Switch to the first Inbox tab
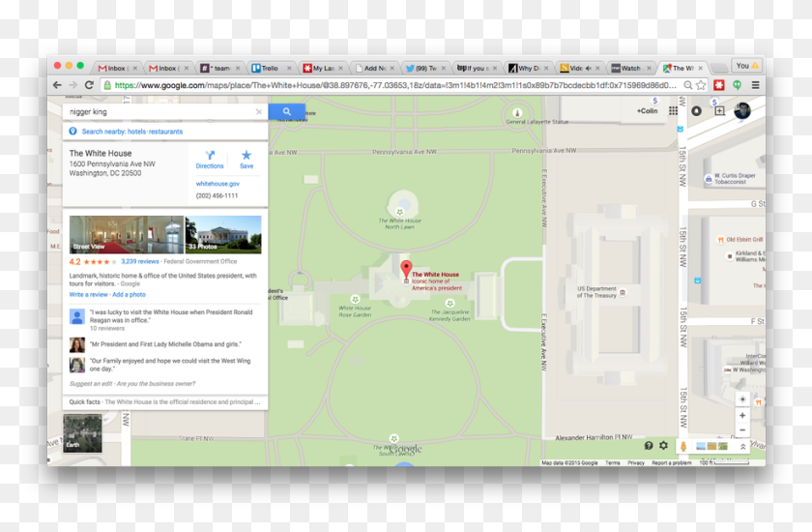This screenshot has height=532, width=812. click(x=117, y=68)
